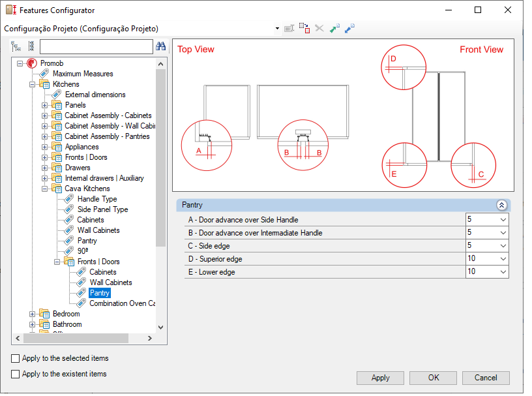Open dropdown for C - Side edge
The width and height of the screenshot is (532, 396).
tap(503, 246)
